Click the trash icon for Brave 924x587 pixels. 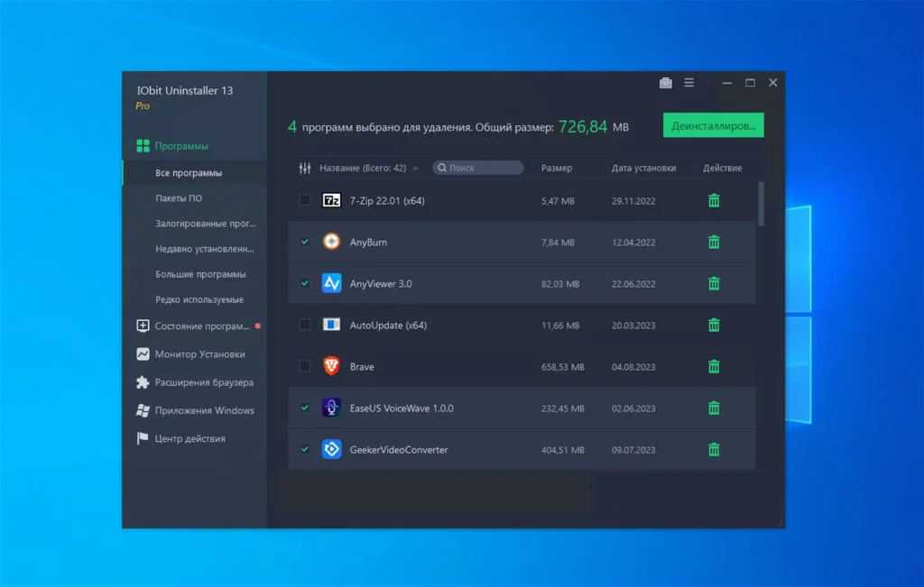(714, 366)
